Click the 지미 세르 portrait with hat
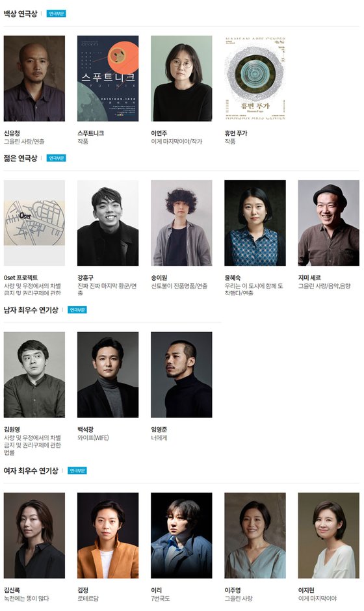 (329, 223)
